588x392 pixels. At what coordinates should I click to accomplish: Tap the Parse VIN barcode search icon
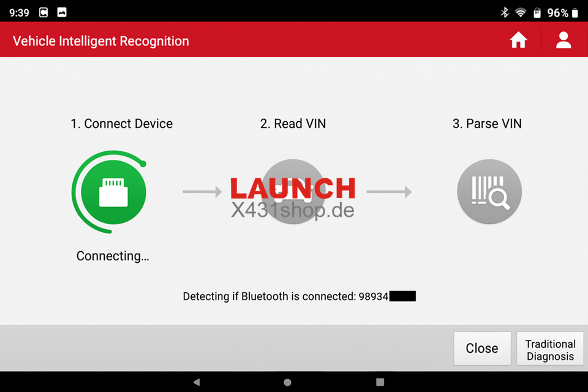pyautogui.click(x=489, y=192)
